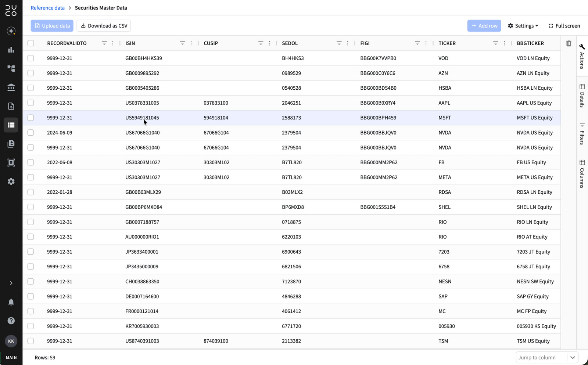Switch table to Full screen
Viewport: 588px width, 365px height.
(x=564, y=26)
